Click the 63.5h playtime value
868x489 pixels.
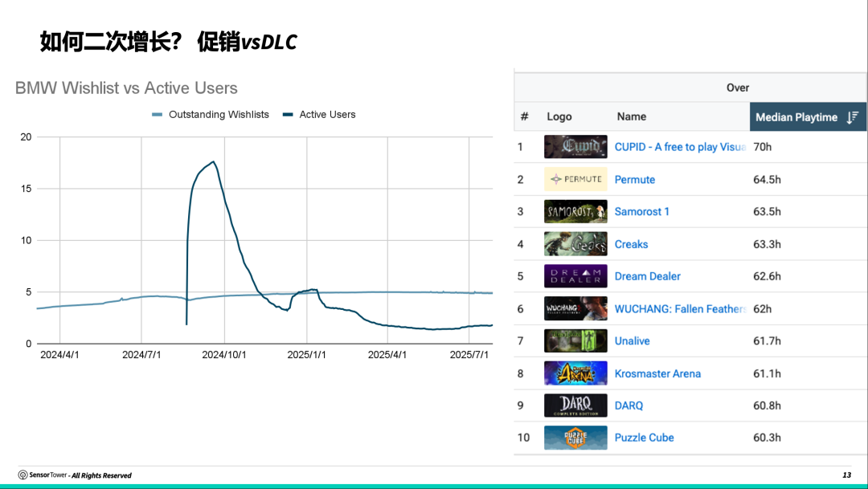coord(767,211)
